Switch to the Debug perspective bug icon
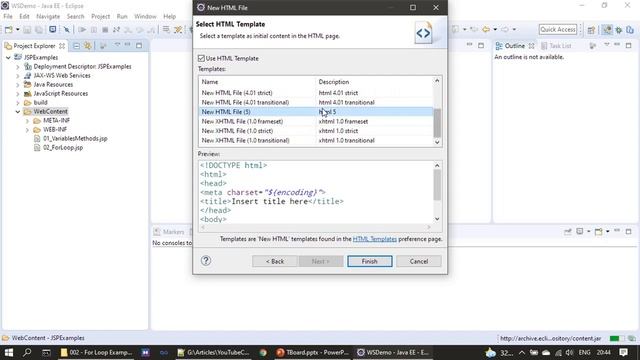The image size is (640, 360). click(619, 30)
